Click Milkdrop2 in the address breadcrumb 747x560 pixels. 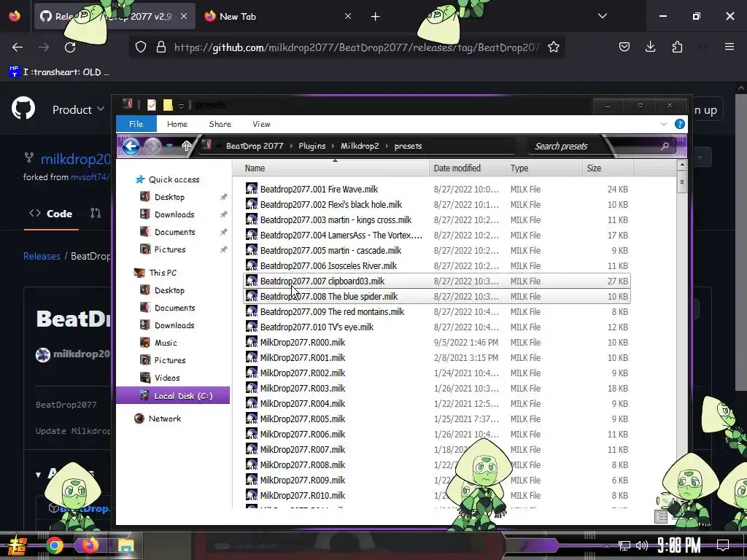point(360,146)
